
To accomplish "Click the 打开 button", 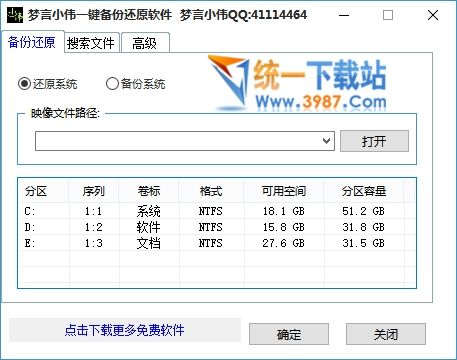I will pyautogui.click(x=374, y=141).
